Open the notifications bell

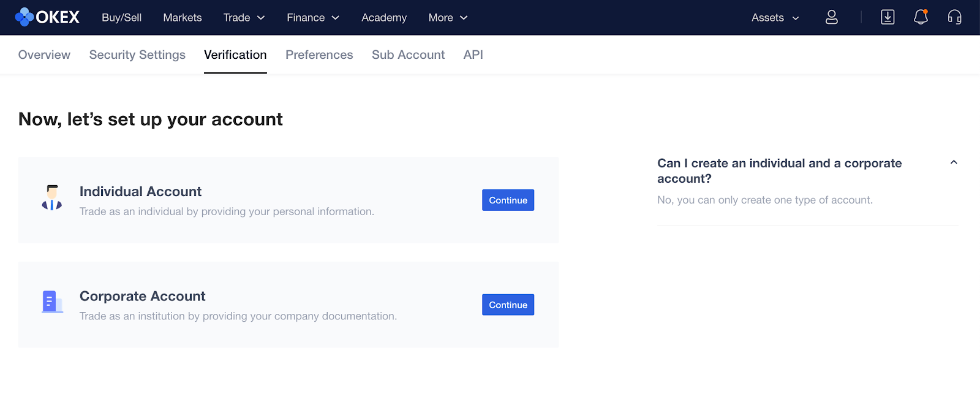click(x=921, y=17)
